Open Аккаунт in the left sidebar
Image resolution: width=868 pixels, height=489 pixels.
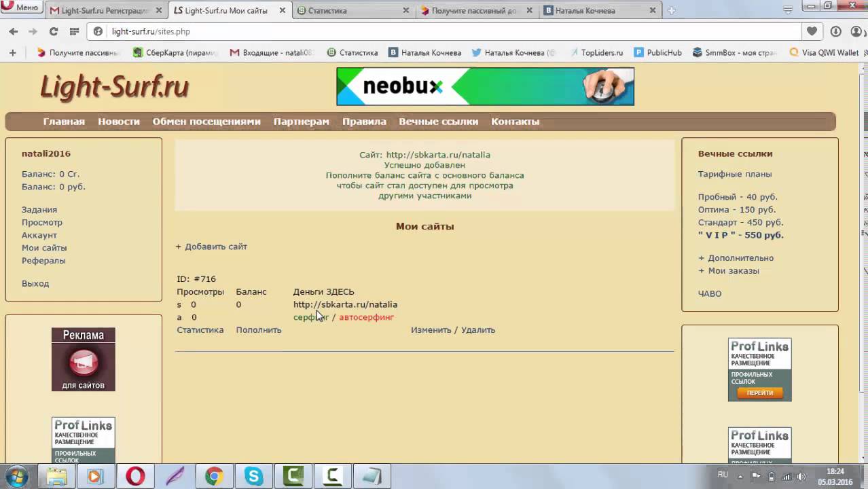pos(39,235)
